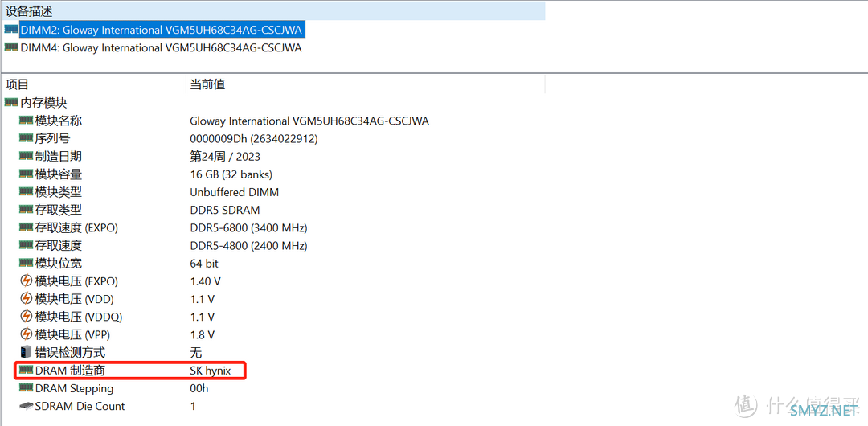868x426 pixels.
Task: Click the voltage icon beside 模块电压 (VDD)
Action: point(26,298)
